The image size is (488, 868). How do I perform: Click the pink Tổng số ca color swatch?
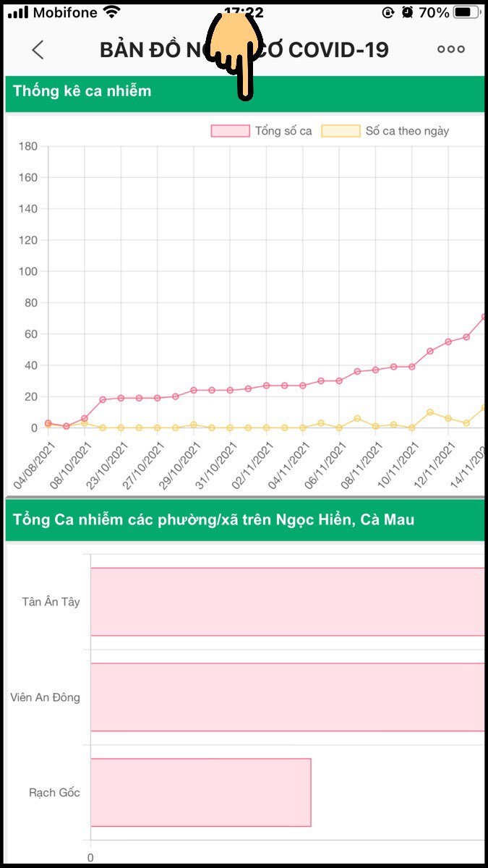point(230,131)
